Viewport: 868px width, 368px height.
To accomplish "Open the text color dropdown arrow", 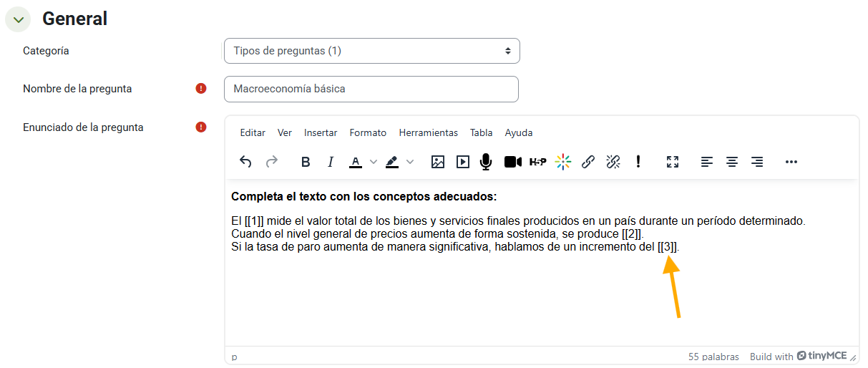I will point(374,162).
